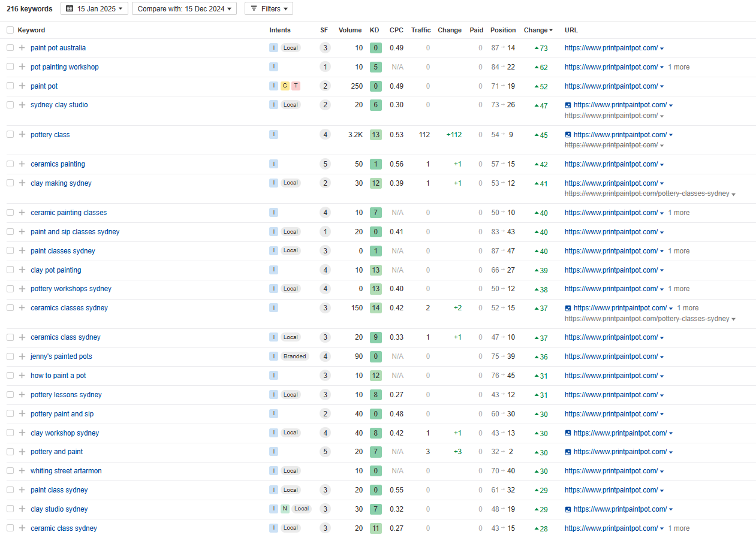This screenshot has width=756, height=538.
Task: Click the 'Local' intent badge for 'clay making sydney'
Action: (x=290, y=183)
